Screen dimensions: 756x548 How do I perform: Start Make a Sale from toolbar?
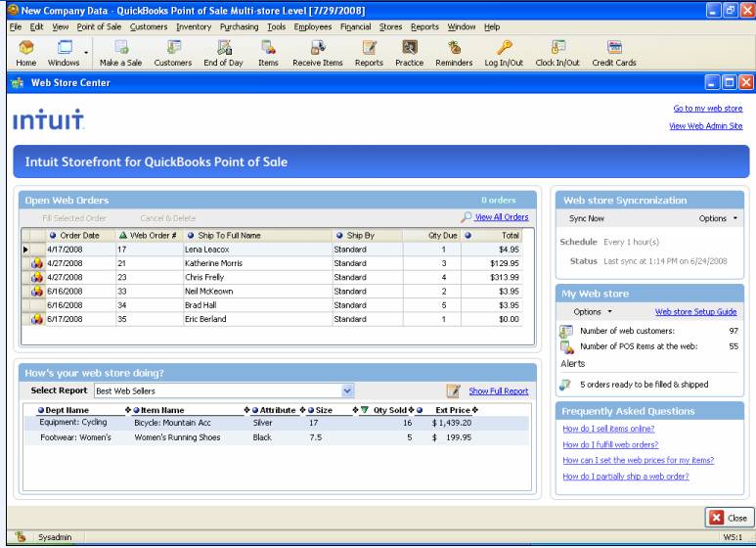tap(120, 53)
